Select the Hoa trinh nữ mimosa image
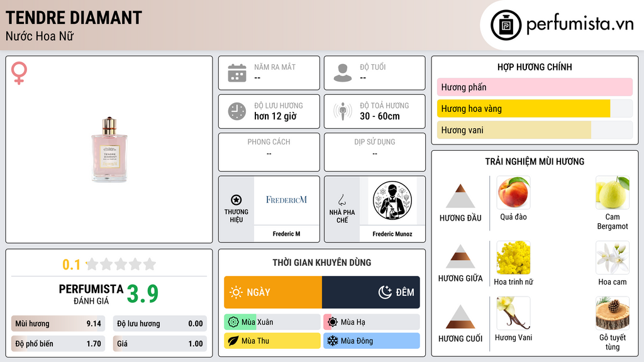 513,258
